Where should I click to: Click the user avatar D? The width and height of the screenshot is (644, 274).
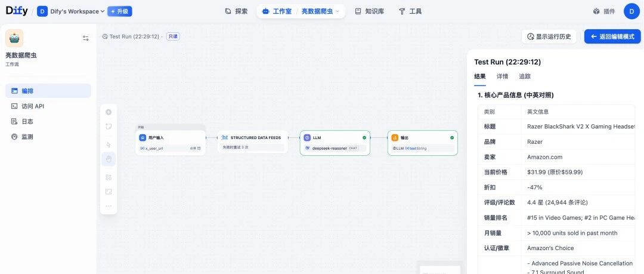(x=631, y=11)
